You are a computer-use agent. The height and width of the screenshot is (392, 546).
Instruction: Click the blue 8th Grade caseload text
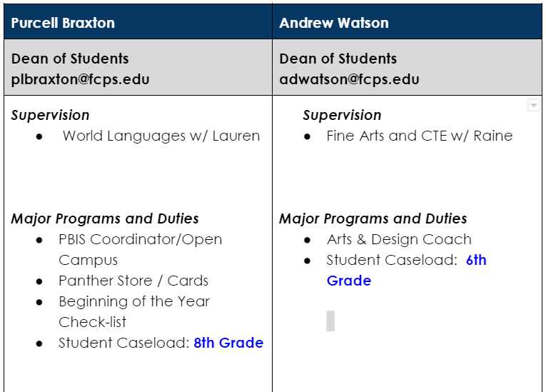228,343
